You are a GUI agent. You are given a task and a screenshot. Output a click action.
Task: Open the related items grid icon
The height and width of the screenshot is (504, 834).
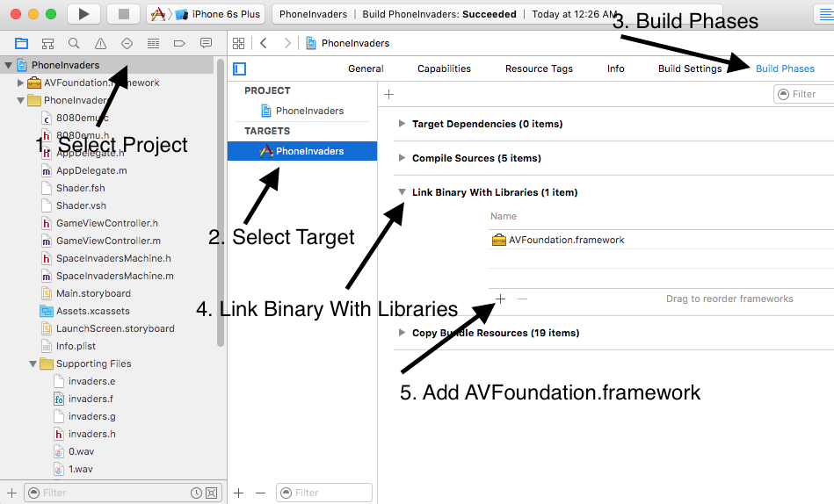239,43
